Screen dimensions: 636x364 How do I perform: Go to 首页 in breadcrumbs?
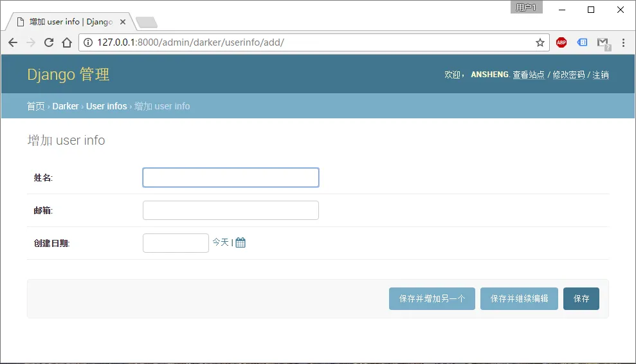pos(36,106)
